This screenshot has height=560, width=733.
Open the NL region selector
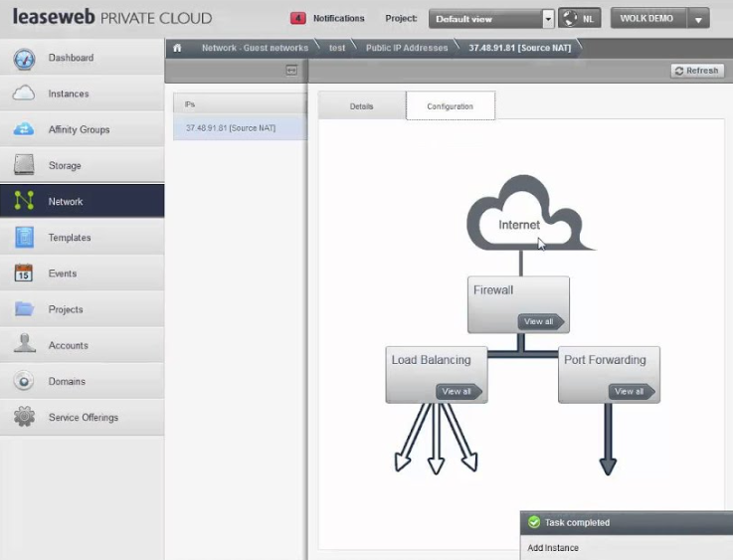tap(579, 19)
